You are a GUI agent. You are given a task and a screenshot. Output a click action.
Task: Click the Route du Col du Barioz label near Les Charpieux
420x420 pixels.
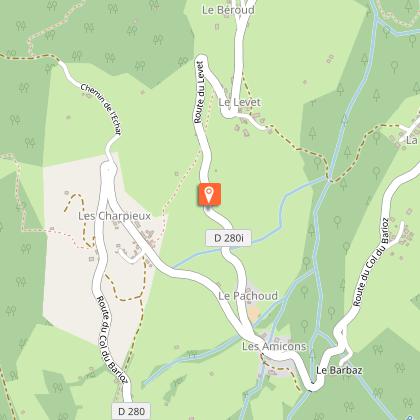(x=112, y=339)
